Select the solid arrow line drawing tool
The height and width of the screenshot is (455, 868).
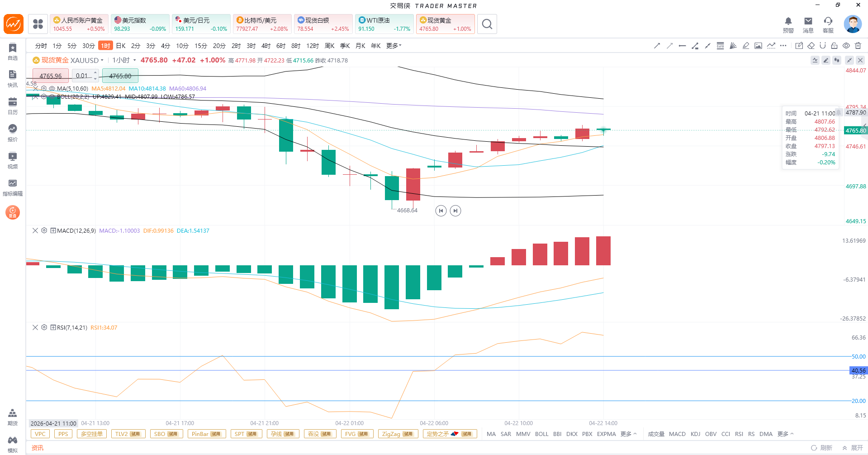(x=657, y=46)
